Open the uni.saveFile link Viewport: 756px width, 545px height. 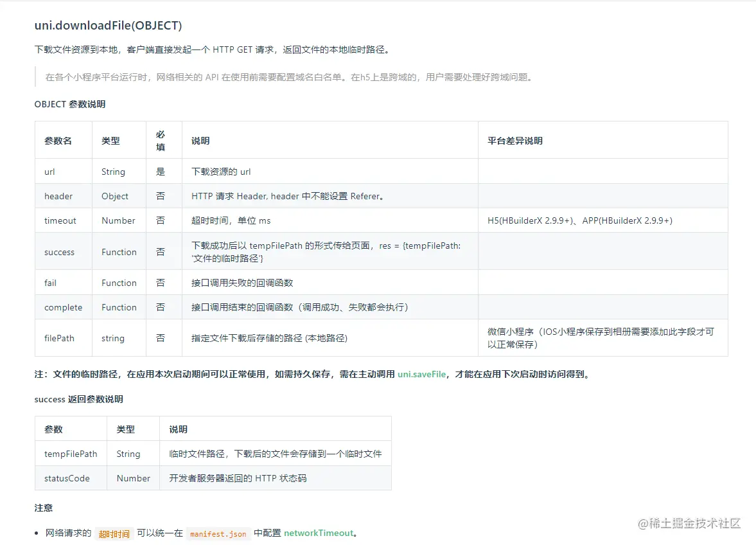tap(421, 374)
